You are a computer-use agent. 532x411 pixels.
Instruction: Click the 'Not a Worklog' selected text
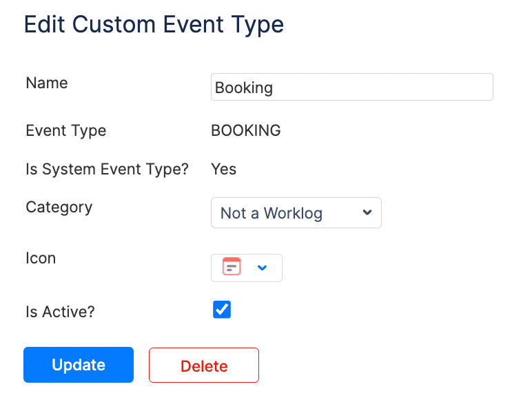pyautogui.click(x=272, y=213)
